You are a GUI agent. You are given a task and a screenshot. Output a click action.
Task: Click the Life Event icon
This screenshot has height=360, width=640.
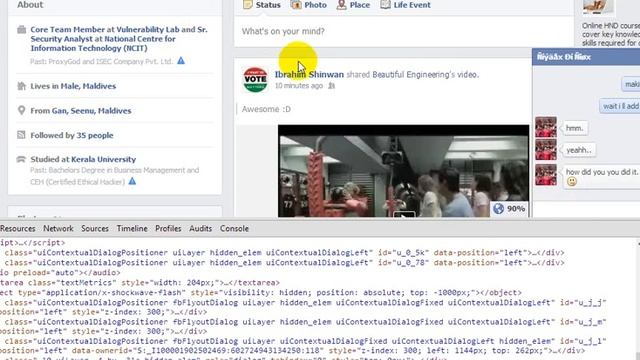click(385, 4)
